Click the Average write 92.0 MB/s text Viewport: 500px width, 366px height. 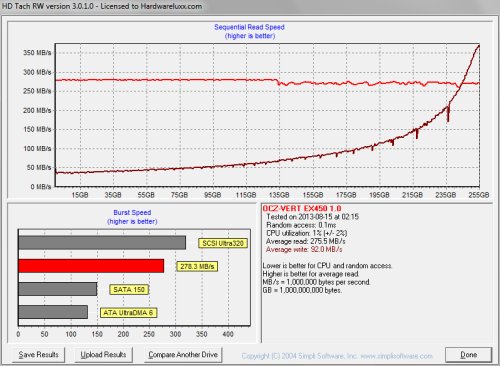304,249
